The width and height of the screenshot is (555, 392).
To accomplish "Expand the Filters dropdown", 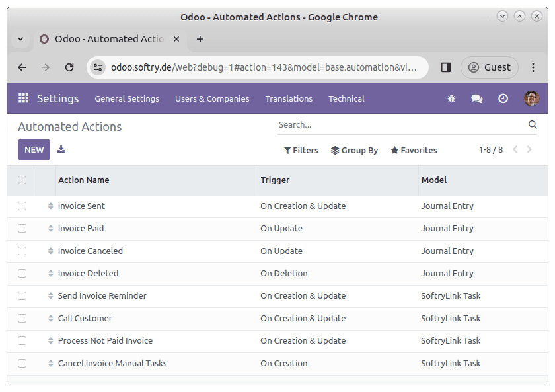I will click(x=301, y=150).
